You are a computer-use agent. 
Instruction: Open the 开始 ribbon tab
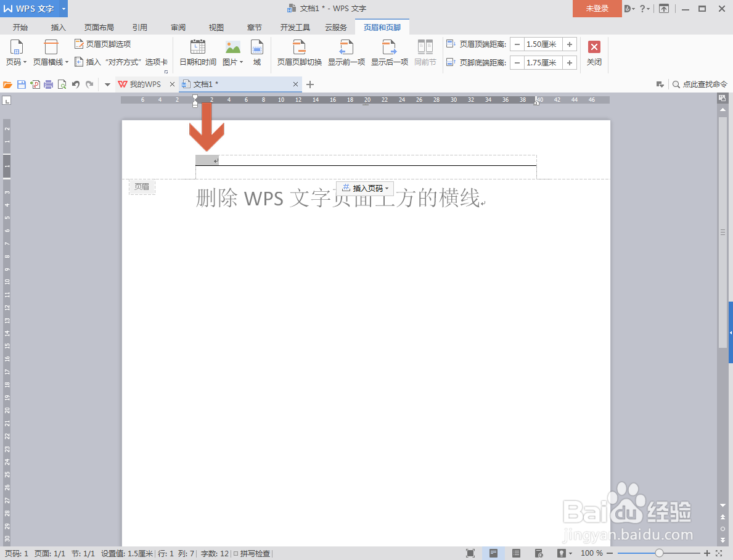20,28
